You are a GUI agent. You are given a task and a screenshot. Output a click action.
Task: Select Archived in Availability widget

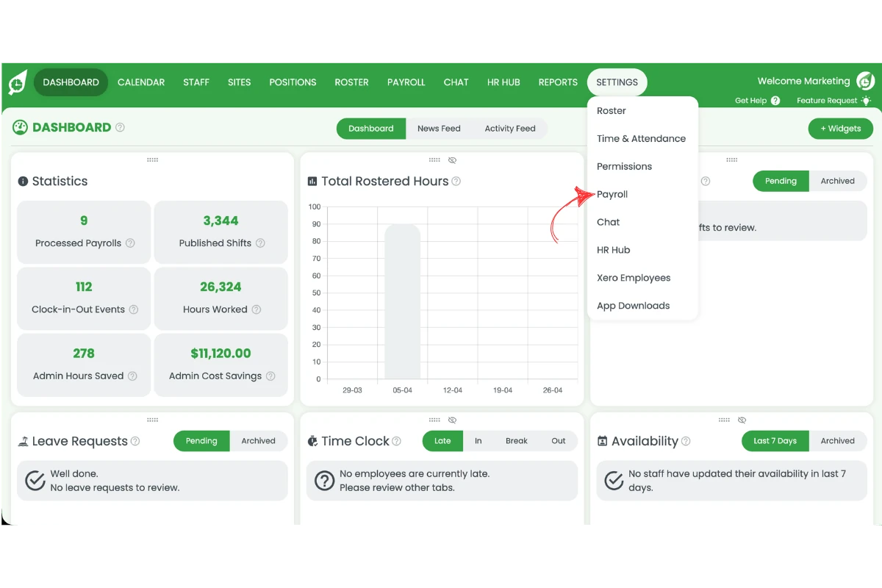coord(838,441)
